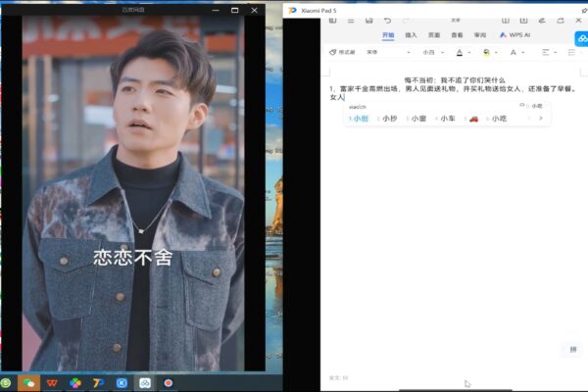Click the pen edit icon in WPS top bar

pyautogui.click(x=542, y=21)
